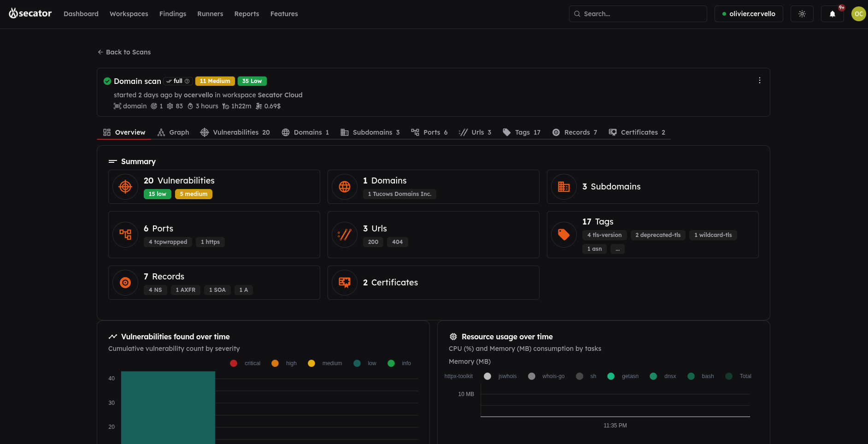This screenshot has height=444, width=868.
Task: Go Back to Scans
Action: pyautogui.click(x=124, y=52)
